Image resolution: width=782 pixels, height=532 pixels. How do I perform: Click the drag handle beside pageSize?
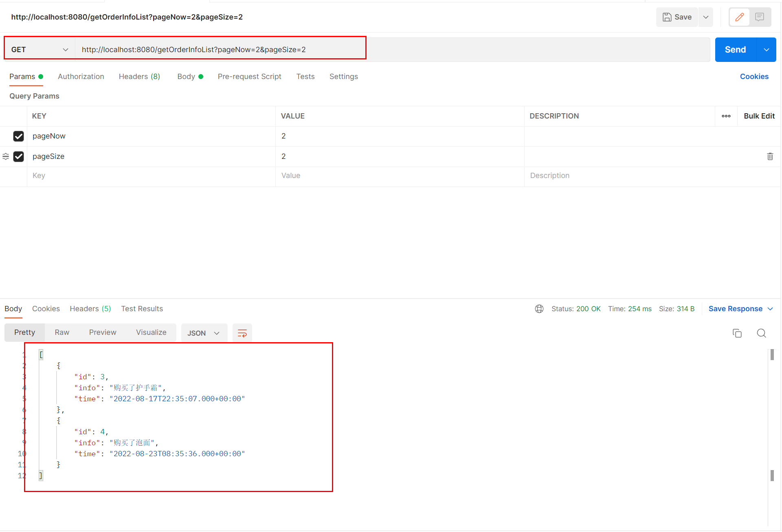pos(6,156)
